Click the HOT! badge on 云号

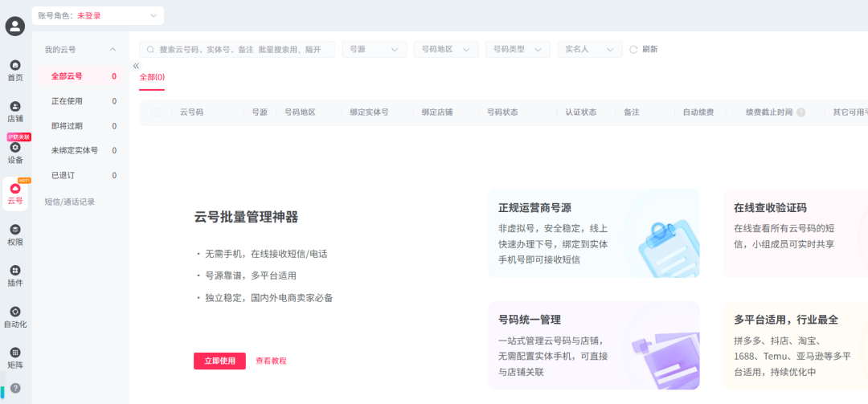click(24, 181)
